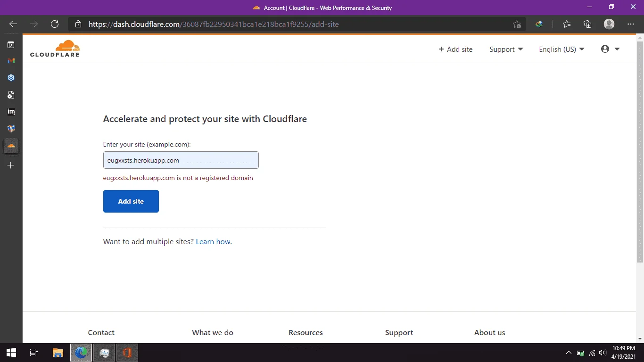This screenshot has height=362, width=644.
Task: Switch to the blue hexagon wheel vertical tab
Action: coord(11,78)
